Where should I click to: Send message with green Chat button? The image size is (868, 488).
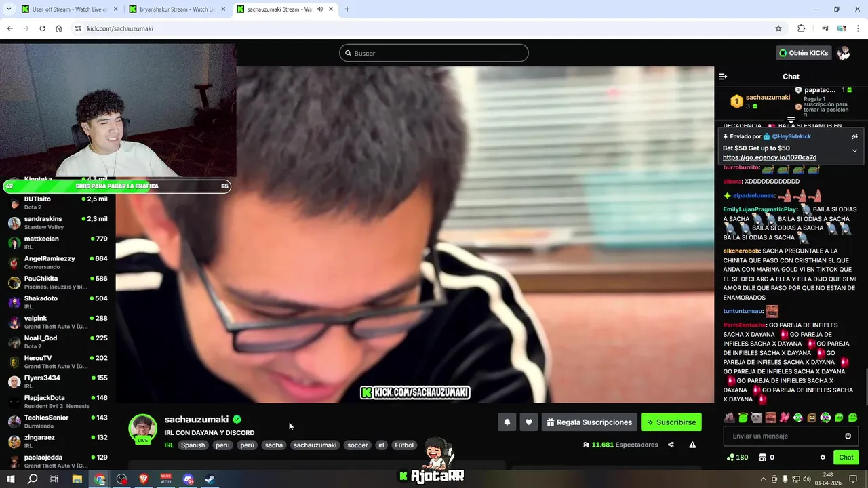point(846,457)
